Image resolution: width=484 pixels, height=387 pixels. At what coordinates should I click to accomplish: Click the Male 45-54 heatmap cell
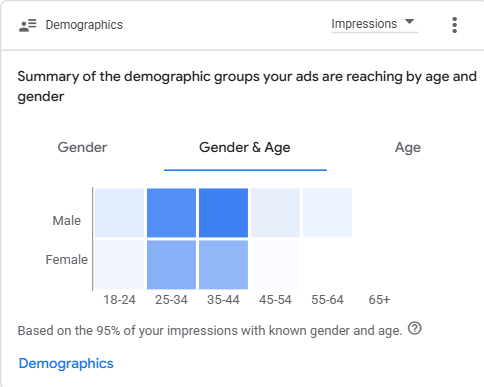pyautogui.click(x=275, y=213)
